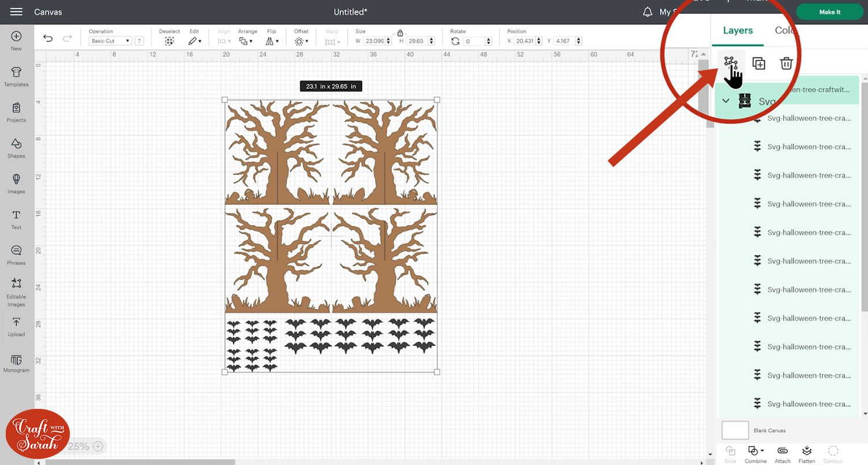Open the Upload panel
Image resolution: width=868 pixels, height=465 pixels.
pos(16,326)
